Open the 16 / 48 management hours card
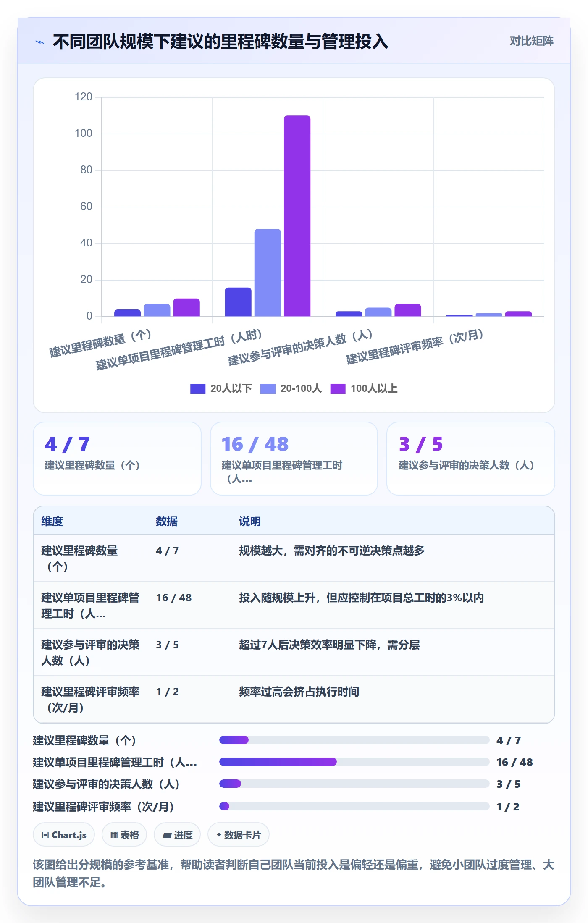The image size is (588, 923). coord(294,459)
